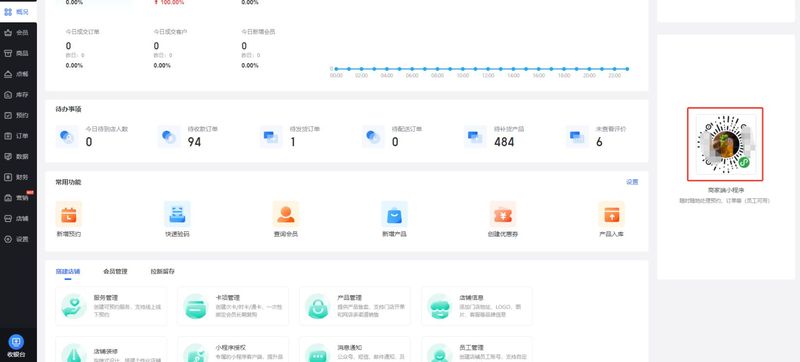Image resolution: width=800 pixels, height=362 pixels.
Task: Click the 待补货产品 count 484
Action: tap(504, 142)
